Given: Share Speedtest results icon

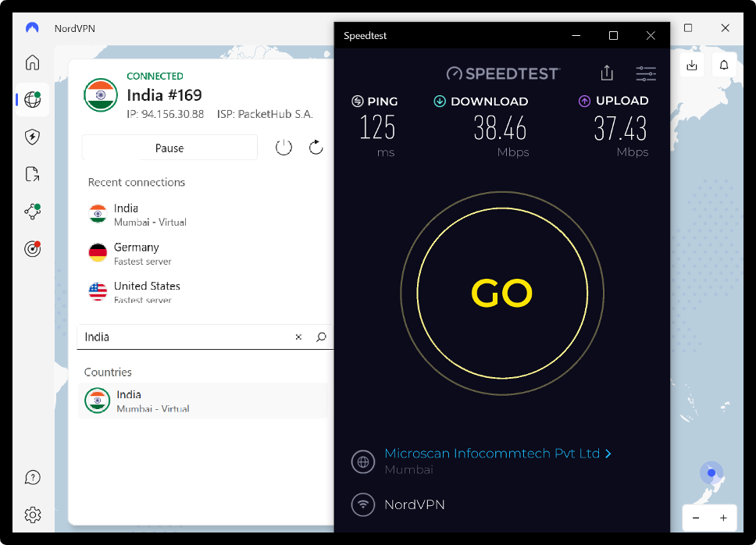Looking at the screenshot, I should pos(607,73).
